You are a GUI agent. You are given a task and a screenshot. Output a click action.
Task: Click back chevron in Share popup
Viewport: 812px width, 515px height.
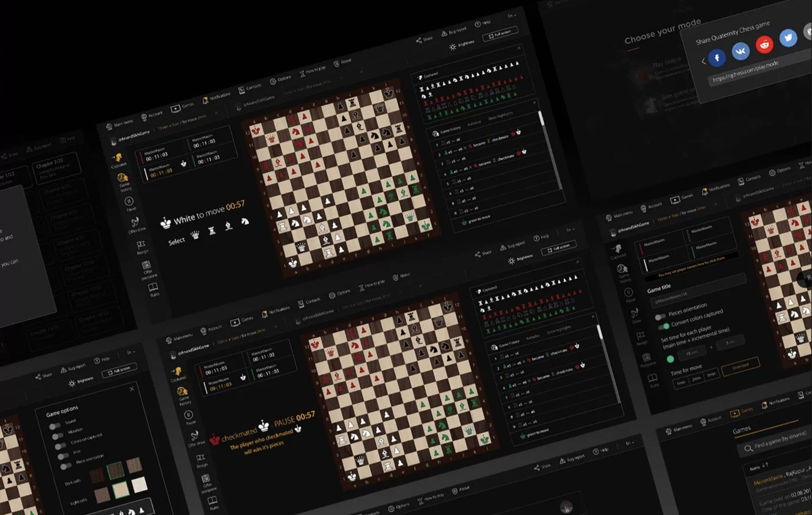pos(704,61)
